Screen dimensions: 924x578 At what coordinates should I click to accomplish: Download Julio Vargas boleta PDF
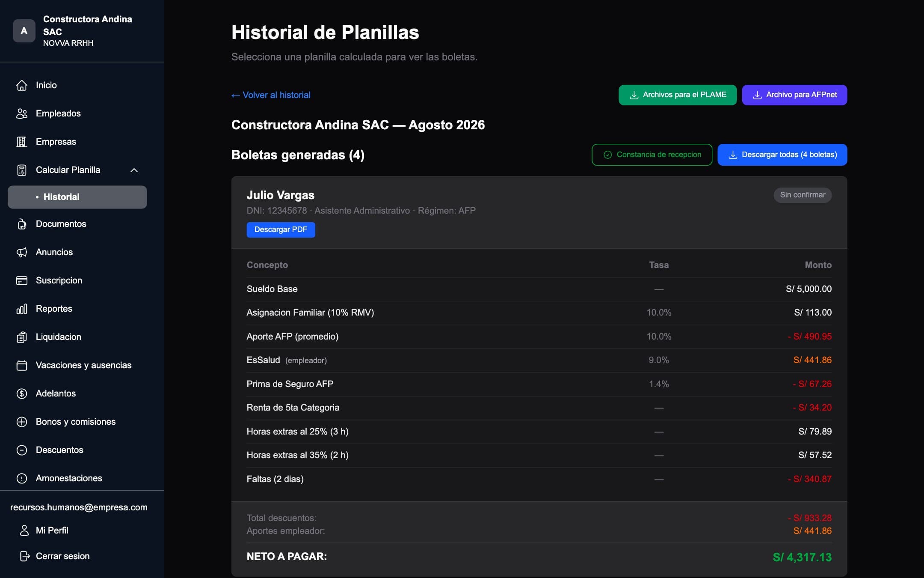coord(281,229)
